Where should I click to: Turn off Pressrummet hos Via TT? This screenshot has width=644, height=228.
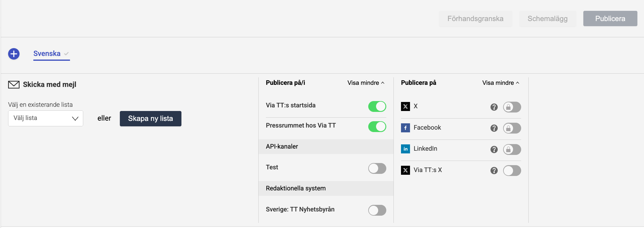pos(377,127)
